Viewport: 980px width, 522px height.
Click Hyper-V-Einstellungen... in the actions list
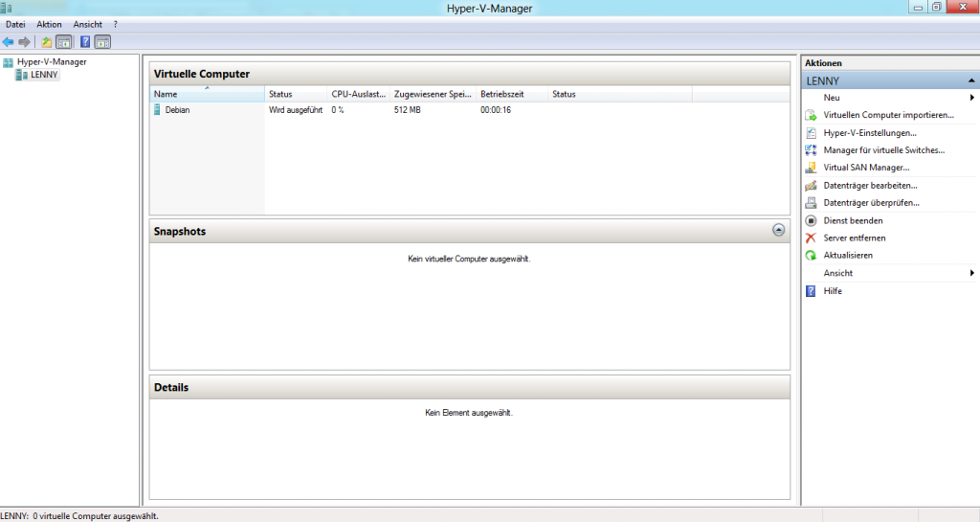(x=869, y=133)
